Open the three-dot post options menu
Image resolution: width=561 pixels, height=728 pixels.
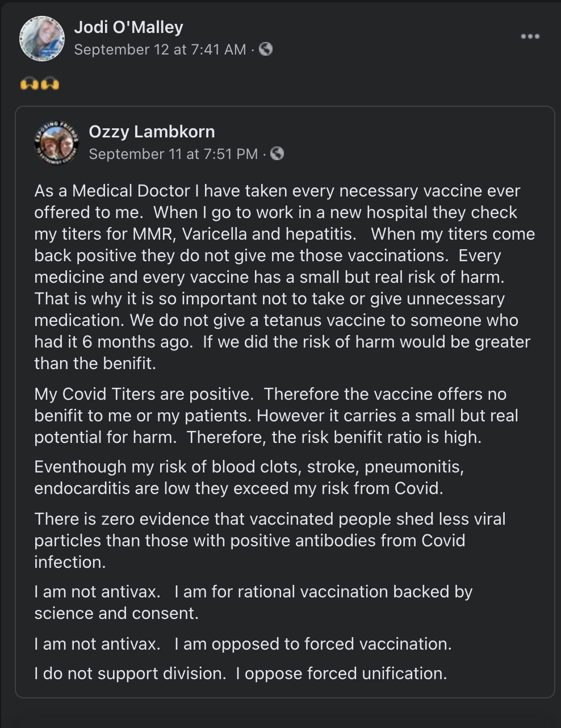tap(530, 35)
